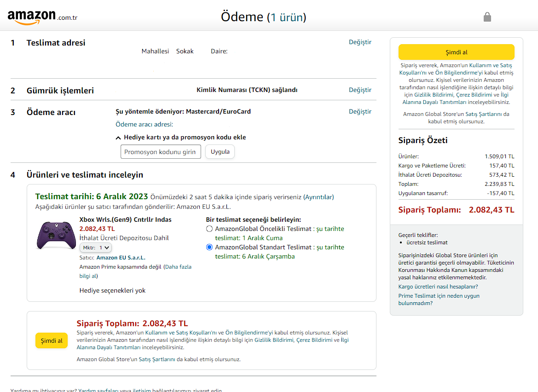Click the Xbox controller product thumbnail
The height and width of the screenshot is (392, 538).
pos(56,235)
